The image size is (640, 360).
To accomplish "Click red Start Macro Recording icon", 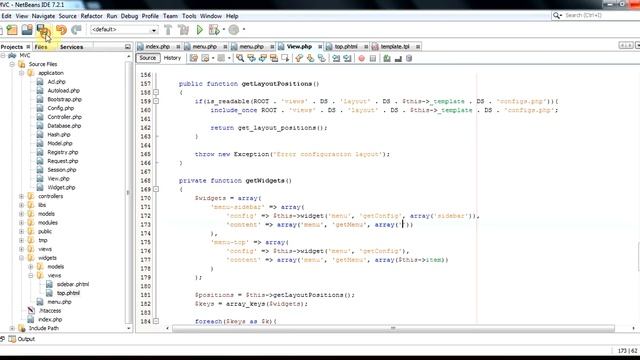I will pyautogui.click(x=362, y=58).
